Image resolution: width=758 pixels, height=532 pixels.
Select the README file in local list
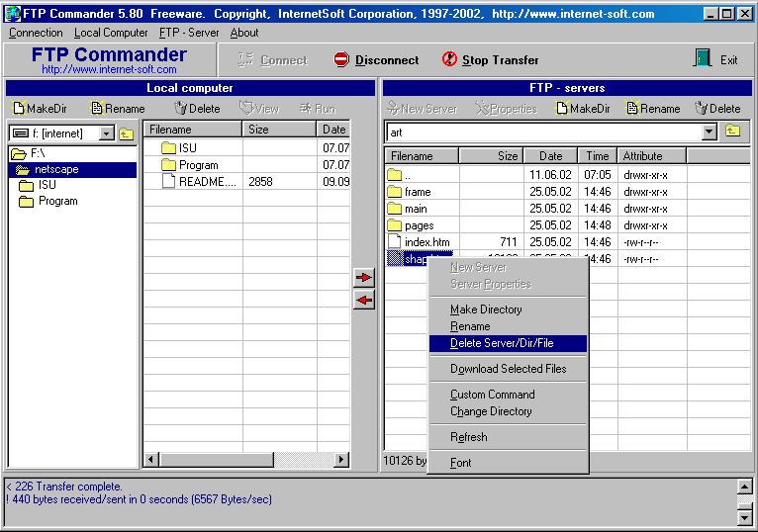point(200,182)
